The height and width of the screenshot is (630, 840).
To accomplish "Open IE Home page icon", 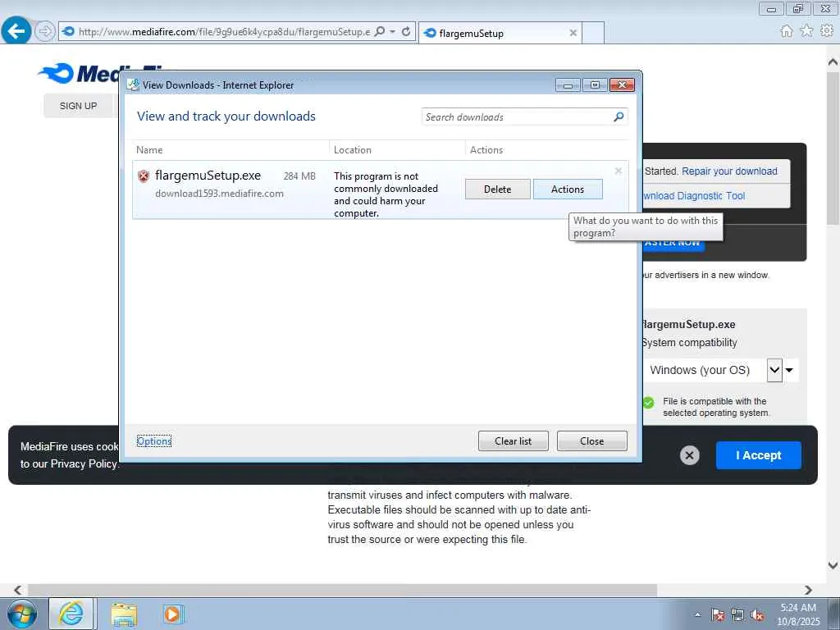I will click(787, 31).
